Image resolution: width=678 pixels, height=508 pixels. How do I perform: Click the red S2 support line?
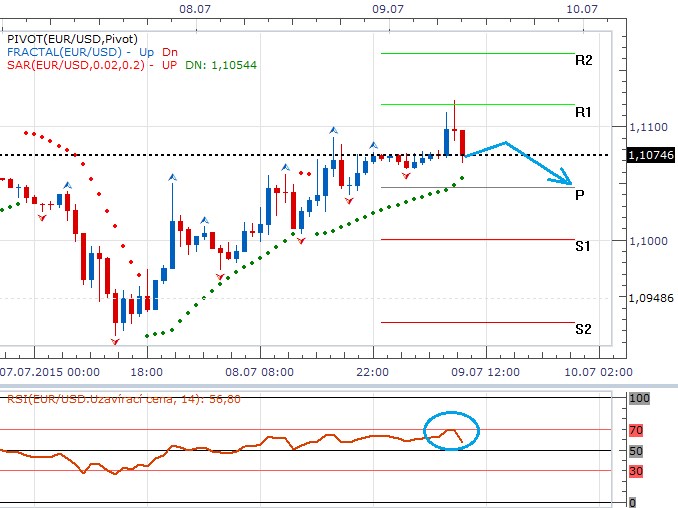coord(477,323)
